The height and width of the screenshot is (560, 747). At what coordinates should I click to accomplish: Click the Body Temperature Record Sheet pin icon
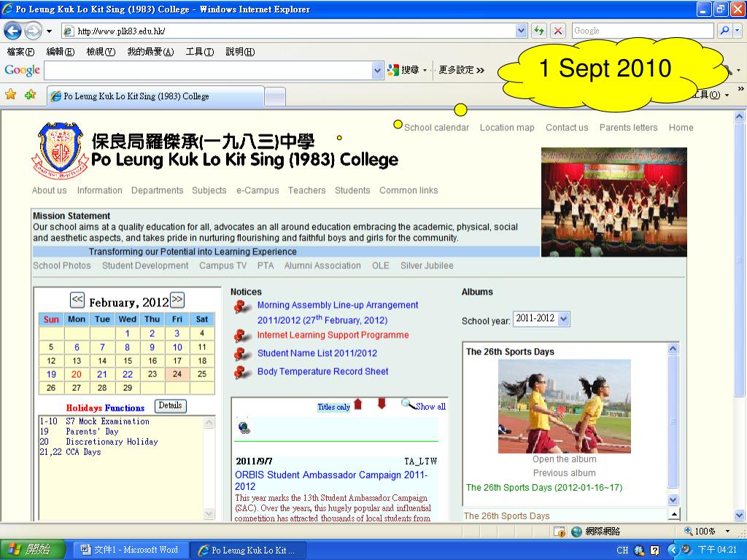(x=242, y=371)
